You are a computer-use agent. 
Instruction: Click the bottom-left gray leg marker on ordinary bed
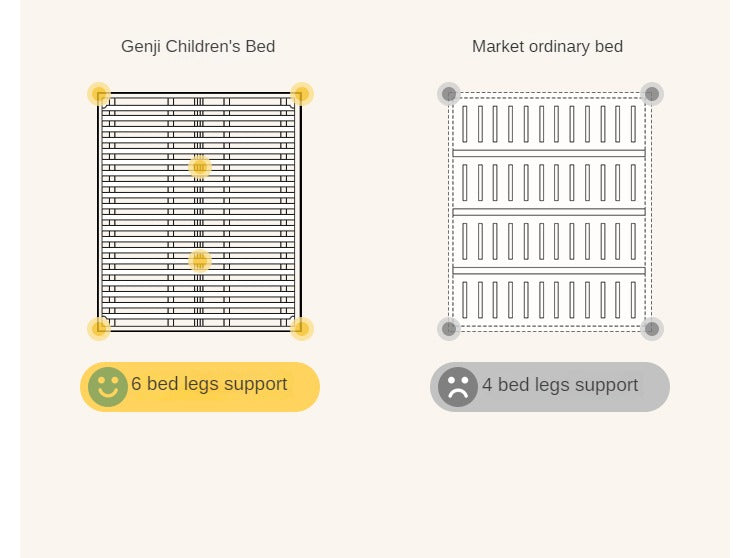pos(449,328)
